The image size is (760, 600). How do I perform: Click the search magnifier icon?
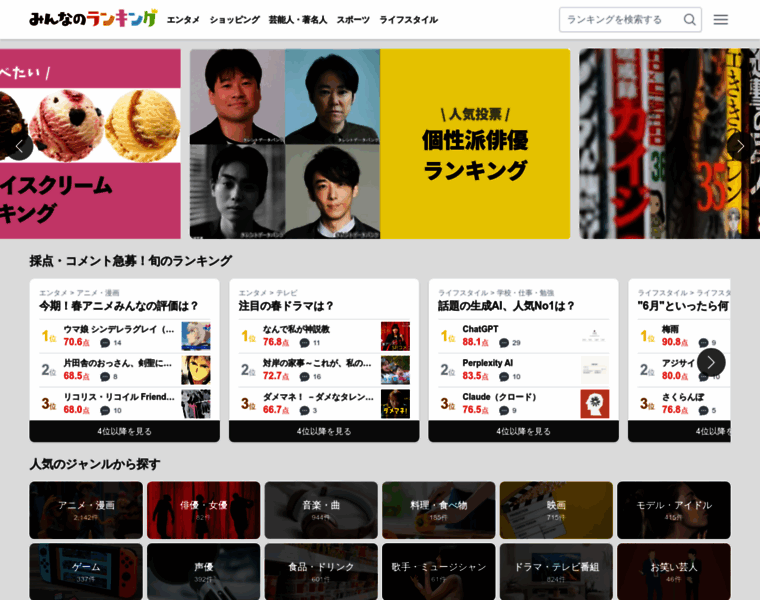(x=689, y=20)
